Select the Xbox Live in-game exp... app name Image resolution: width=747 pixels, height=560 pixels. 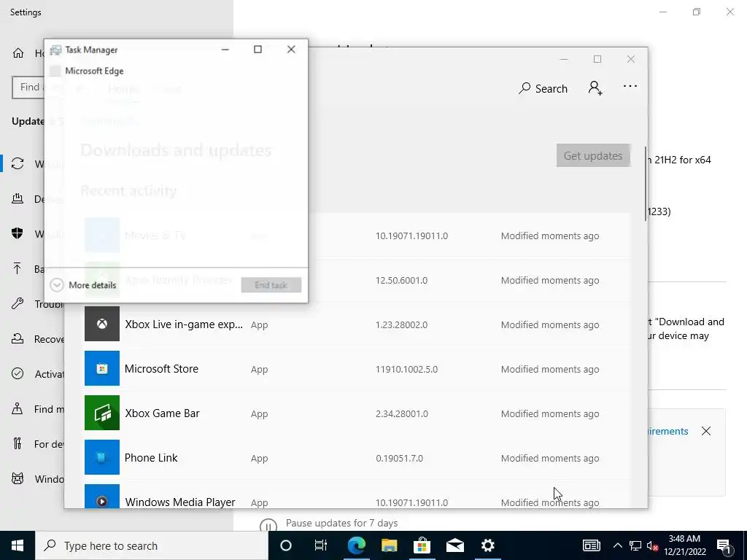click(x=184, y=324)
